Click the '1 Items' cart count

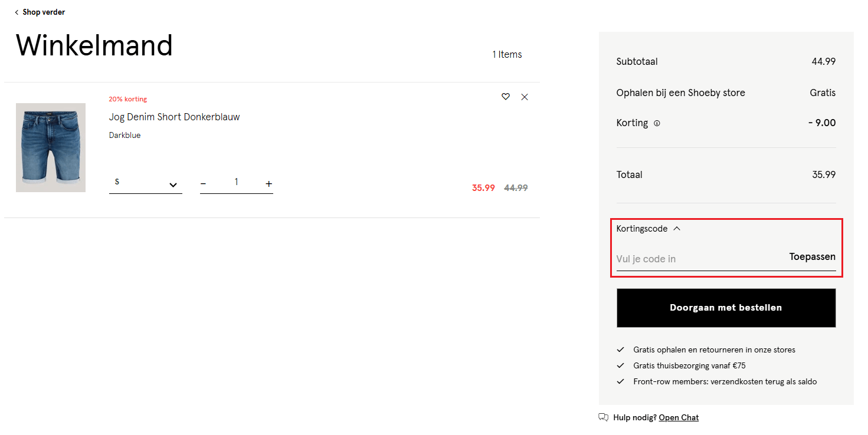point(507,54)
